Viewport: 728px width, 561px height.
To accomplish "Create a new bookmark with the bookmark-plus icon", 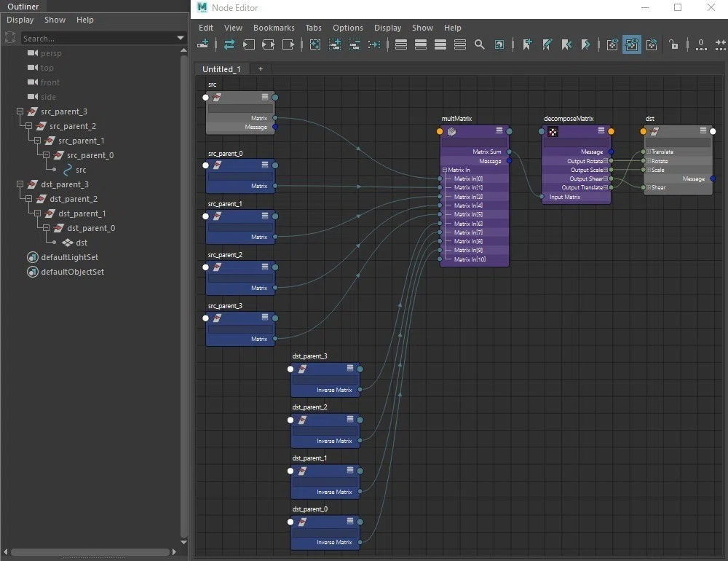I will tap(527, 44).
